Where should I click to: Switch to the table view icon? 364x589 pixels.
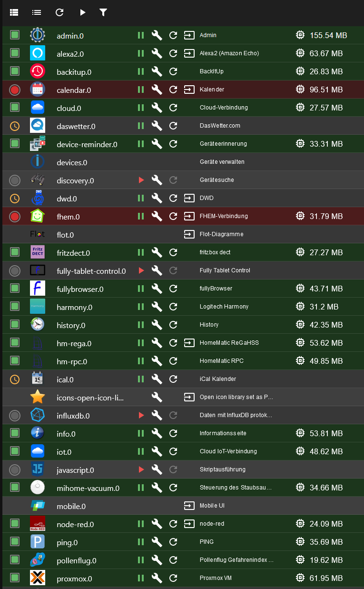[14, 12]
